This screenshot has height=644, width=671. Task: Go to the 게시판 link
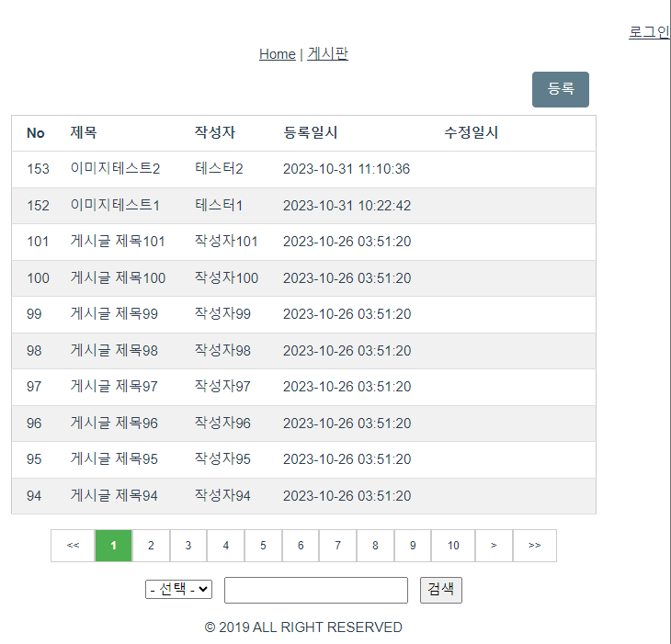pyautogui.click(x=328, y=54)
